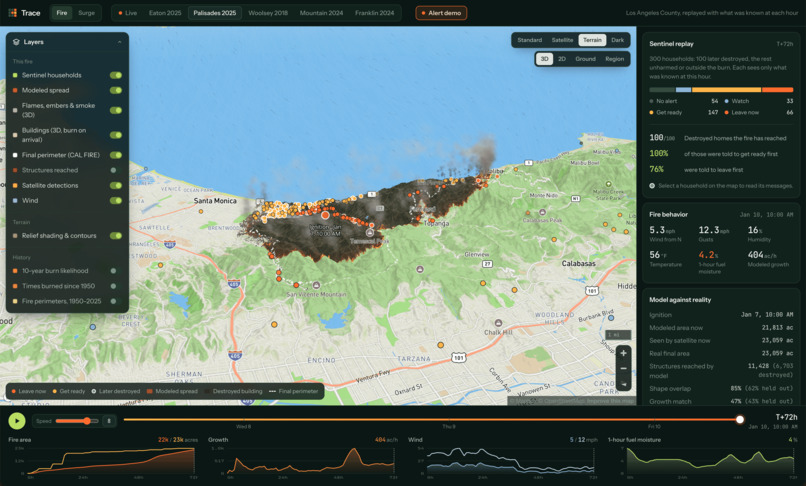This screenshot has height=486, width=806.
Task: Click the Alert demo button
Action: pos(441,13)
